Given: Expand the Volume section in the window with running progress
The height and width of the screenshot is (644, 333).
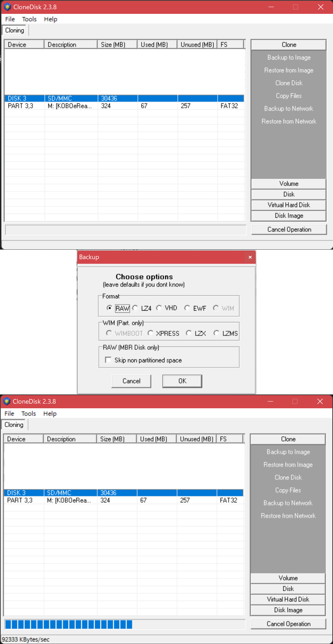Looking at the screenshot, I should pyautogui.click(x=288, y=578).
